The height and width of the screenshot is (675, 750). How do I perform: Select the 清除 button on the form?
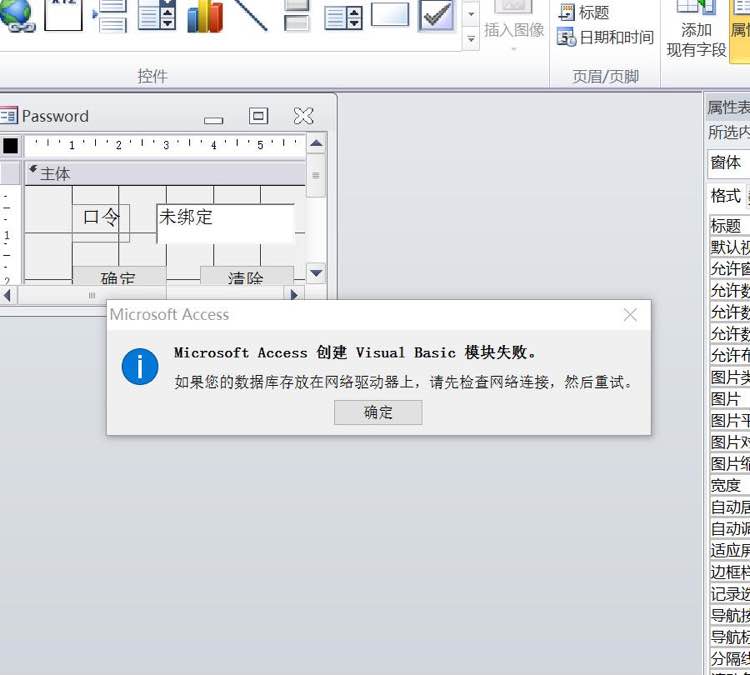coord(247,276)
